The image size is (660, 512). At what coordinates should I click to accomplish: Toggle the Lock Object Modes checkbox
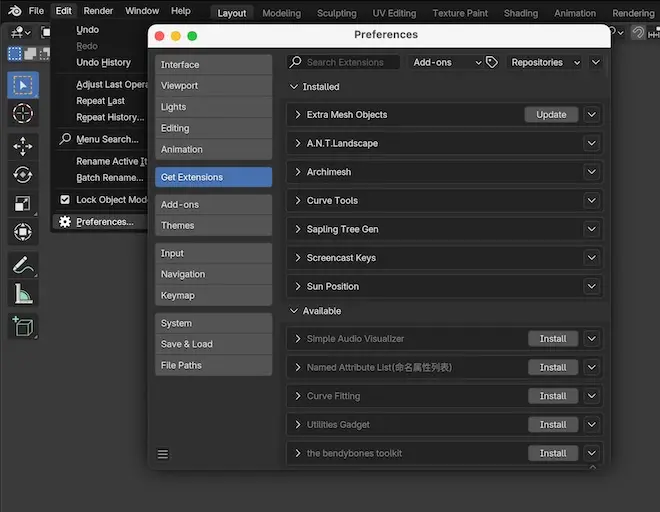(x=66, y=200)
